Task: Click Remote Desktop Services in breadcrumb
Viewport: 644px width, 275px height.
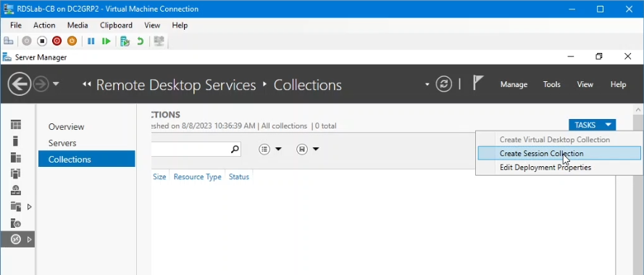Action: 176,85
